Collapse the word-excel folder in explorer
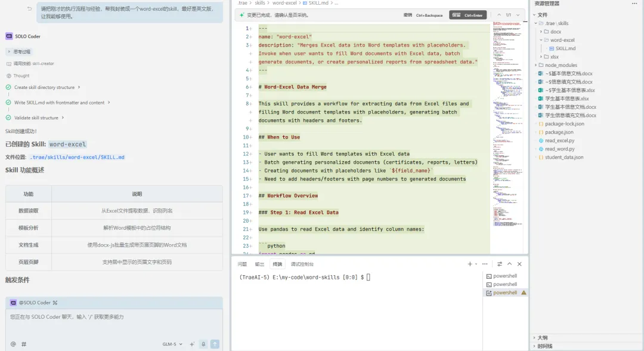The width and height of the screenshot is (644, 351). pyautogui.click(x=541, y=40)
